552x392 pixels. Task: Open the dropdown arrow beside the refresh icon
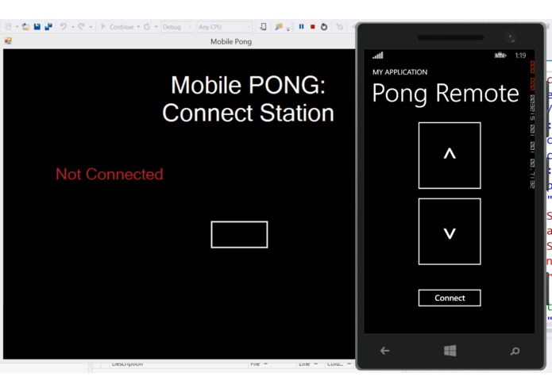[x=156, y=27]
